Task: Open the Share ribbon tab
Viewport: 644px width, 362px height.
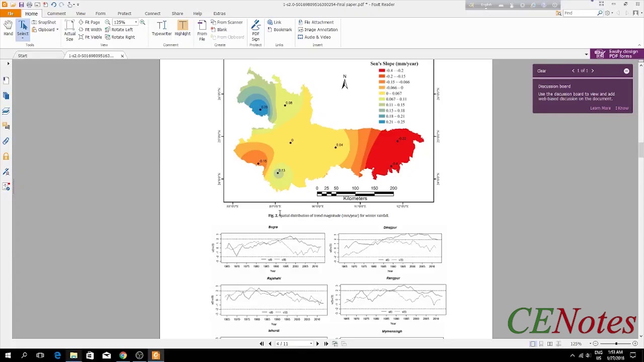Action: click(177, 14)
